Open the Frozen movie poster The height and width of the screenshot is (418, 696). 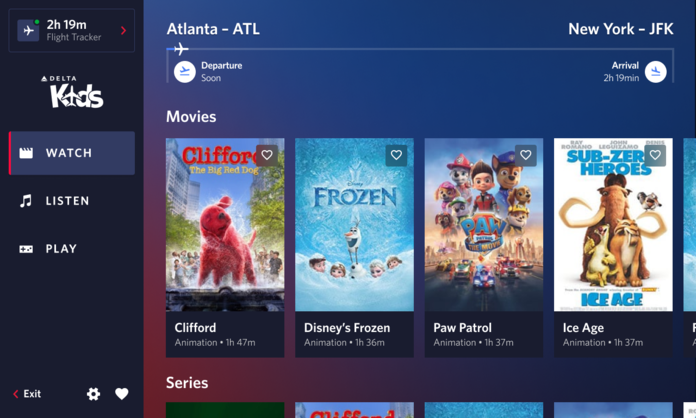click(355, 225)
